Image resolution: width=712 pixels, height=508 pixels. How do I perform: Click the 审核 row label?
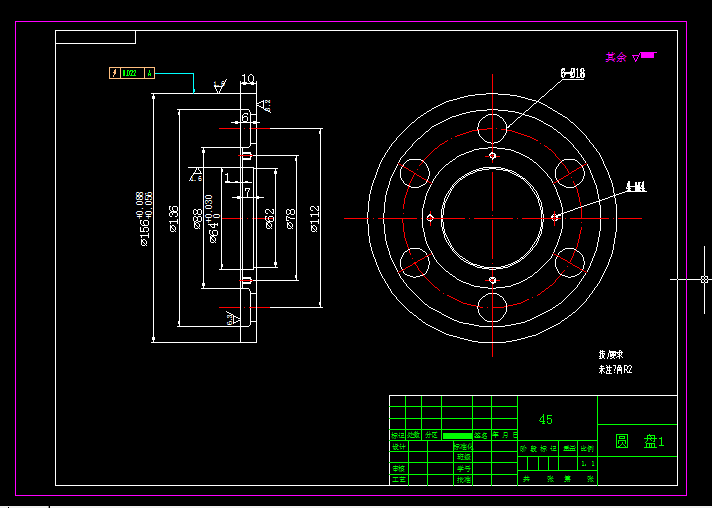pos(399,469)
